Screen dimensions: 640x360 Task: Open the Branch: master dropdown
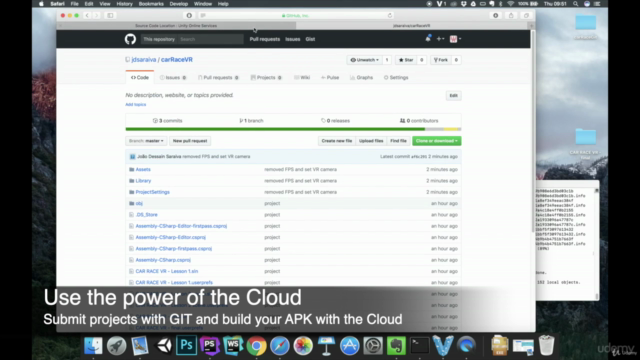(146, 141)
